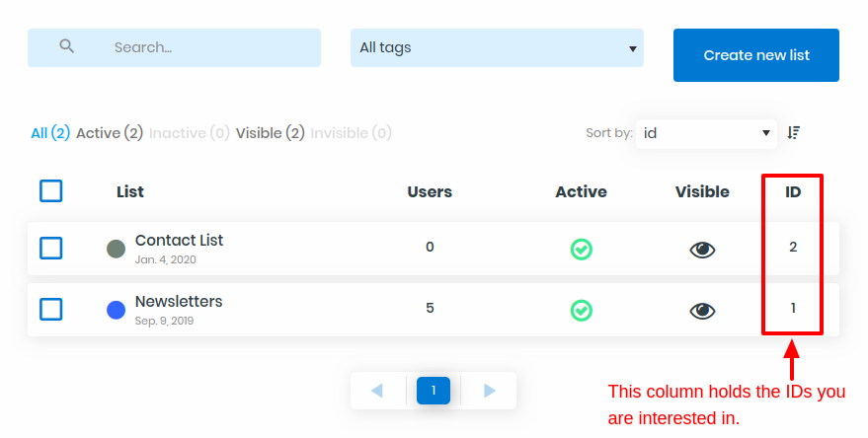This screenshot has height=438, width=868.
Task: Click Contact List grey color dot
Action: 116,249
